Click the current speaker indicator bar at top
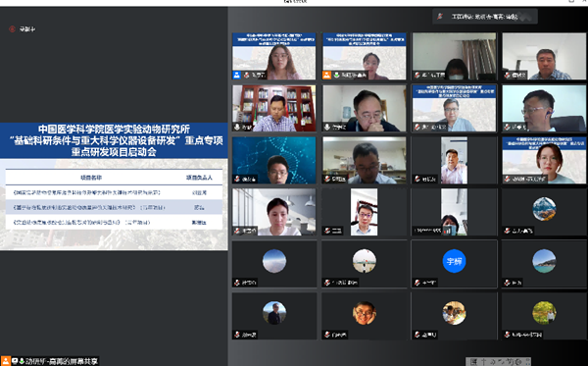Image resolution: width=588 pixels, height=366 pixels. (485, 17)
